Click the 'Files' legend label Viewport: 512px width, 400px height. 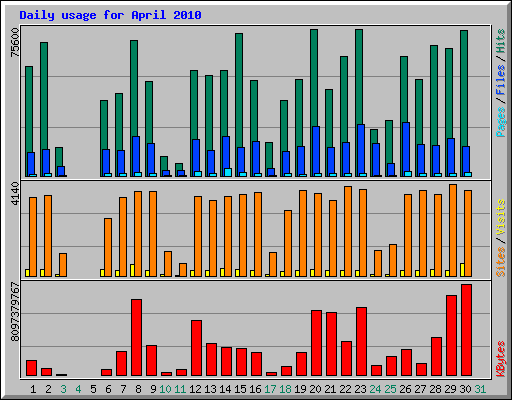pos(501,79)
